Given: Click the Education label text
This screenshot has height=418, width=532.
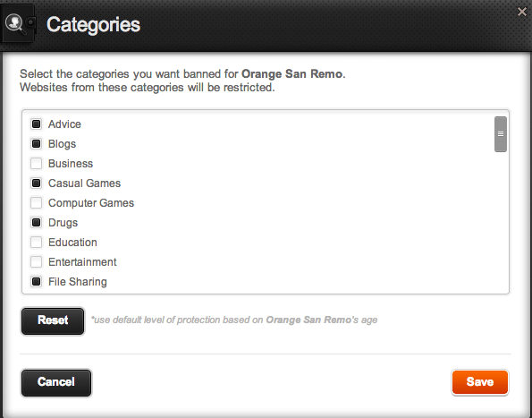Looking at the screenshot, I should 72,242.
